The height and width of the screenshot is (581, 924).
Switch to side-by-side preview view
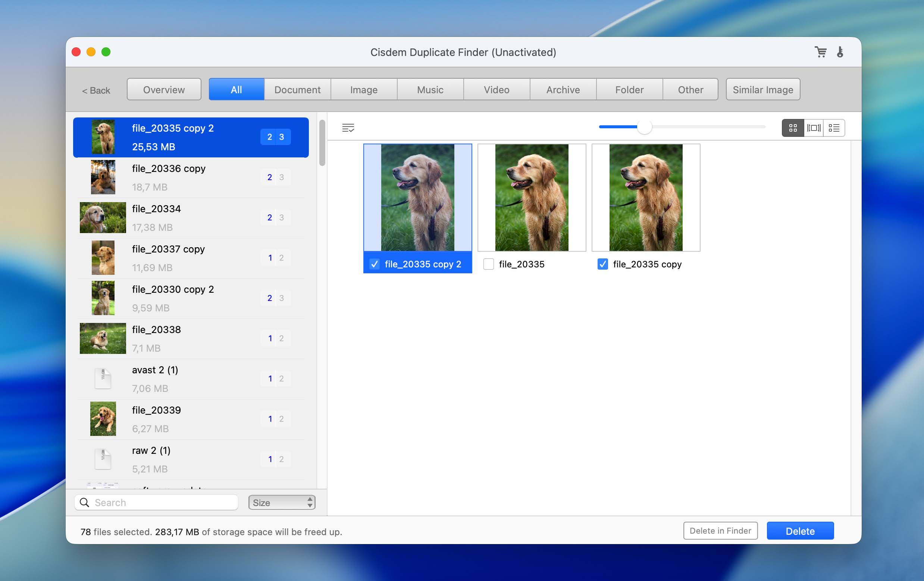coord(814,128)
